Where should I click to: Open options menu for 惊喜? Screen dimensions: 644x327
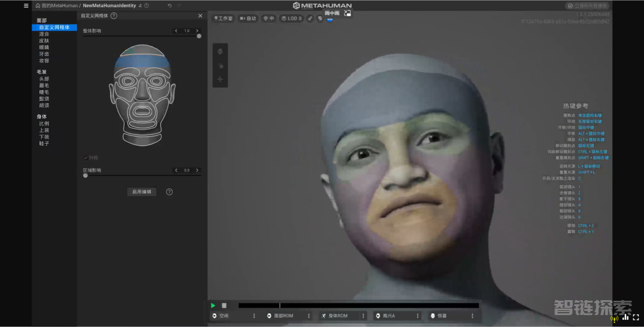(472, 316)
